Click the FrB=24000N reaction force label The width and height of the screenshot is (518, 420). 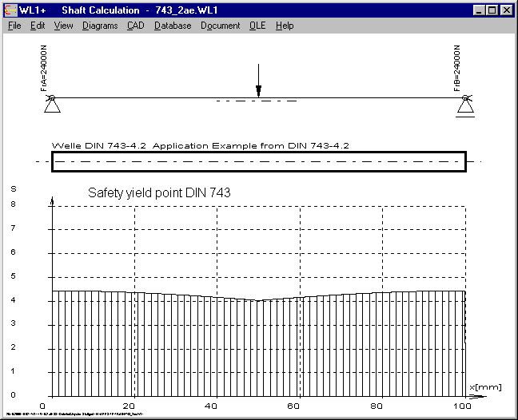point(459,69)
